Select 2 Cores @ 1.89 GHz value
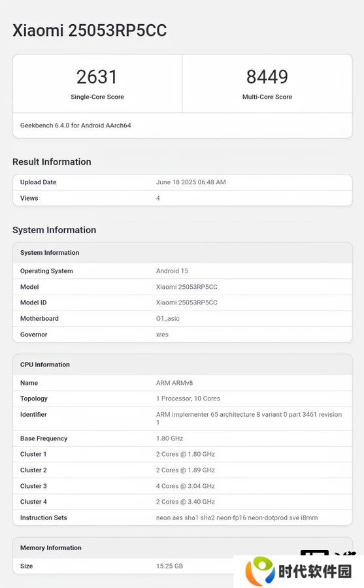The height and width of the screenshot is (588, 364). coord(186,470)
